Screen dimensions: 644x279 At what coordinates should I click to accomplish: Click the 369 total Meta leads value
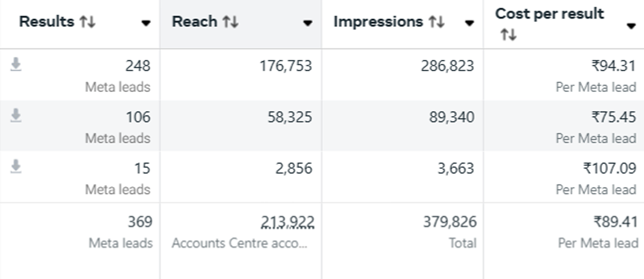point(140,222)
